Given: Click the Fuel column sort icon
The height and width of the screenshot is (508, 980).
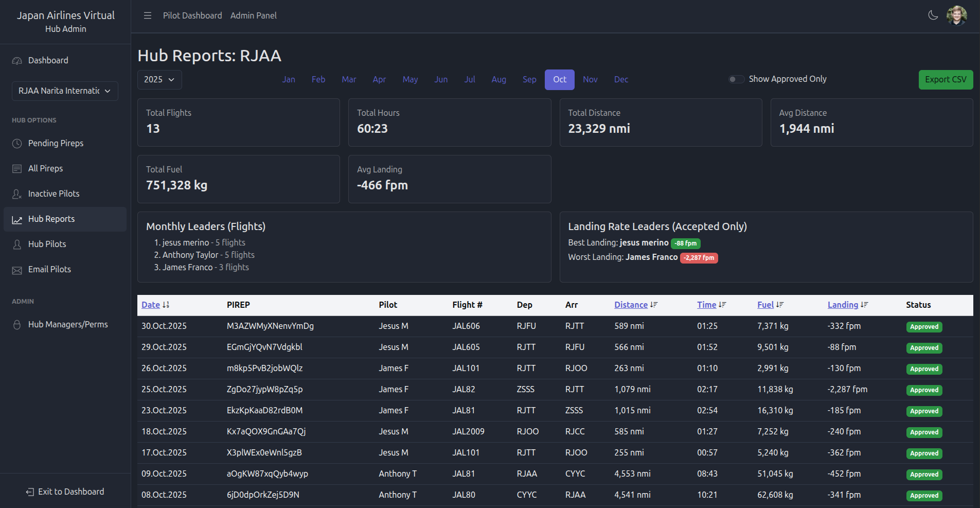Looking at the screenshot, I should pyautogui.click(x=780, y=305).
